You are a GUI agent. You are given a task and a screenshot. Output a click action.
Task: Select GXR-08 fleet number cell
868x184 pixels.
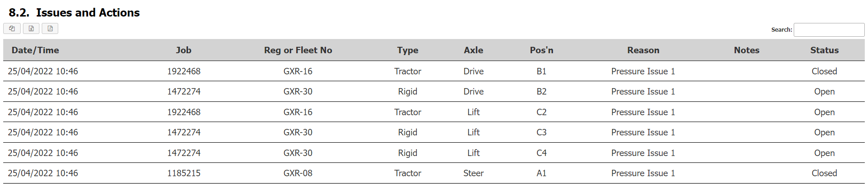pos(298,173)
